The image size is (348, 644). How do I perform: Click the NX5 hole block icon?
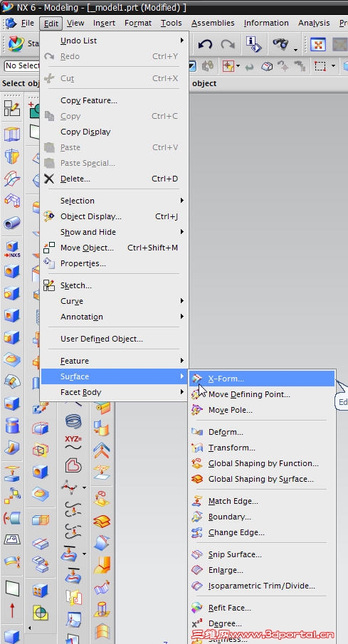[x=12, y=249]
